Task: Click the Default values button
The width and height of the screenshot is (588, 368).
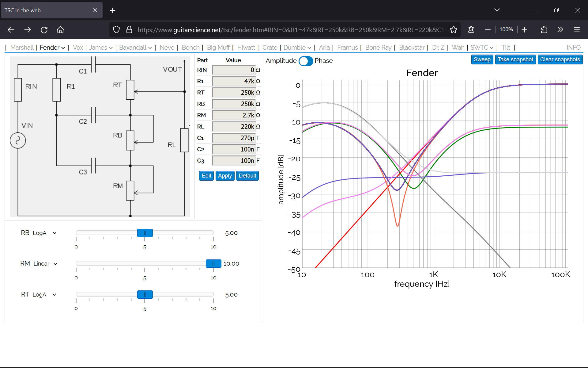Action: [247, 176]
